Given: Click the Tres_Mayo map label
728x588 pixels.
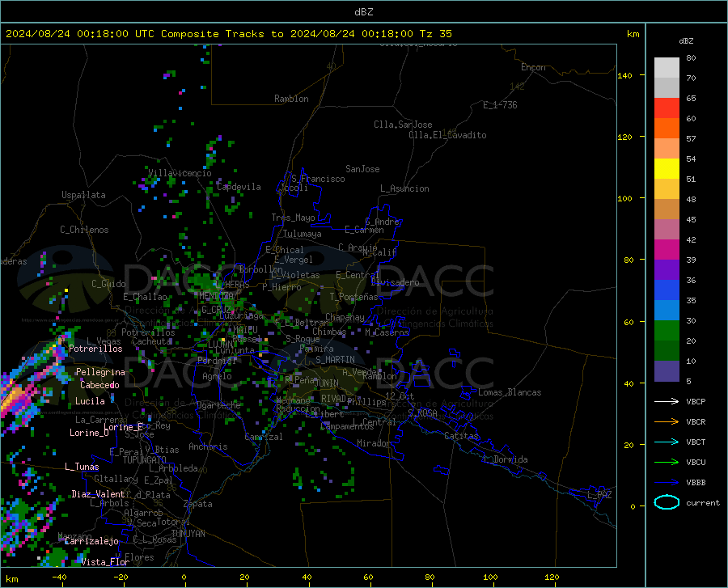Looking at the screenshot, I should click(294, 218).
